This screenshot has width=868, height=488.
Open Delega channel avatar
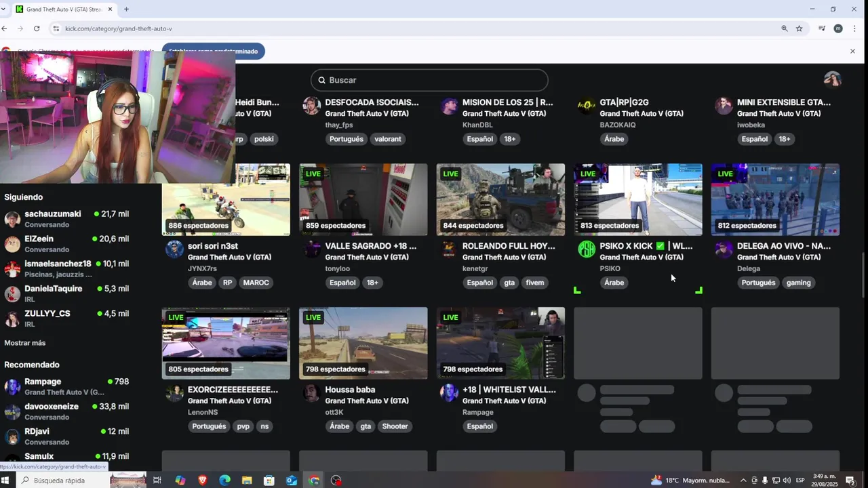point(724,249)
